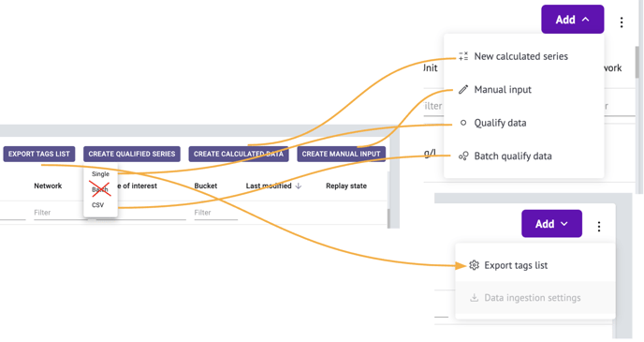The height and width of the screenshot is (342, 644).
Task: Select Single from the qualified series menu
Action: [101, 174]
